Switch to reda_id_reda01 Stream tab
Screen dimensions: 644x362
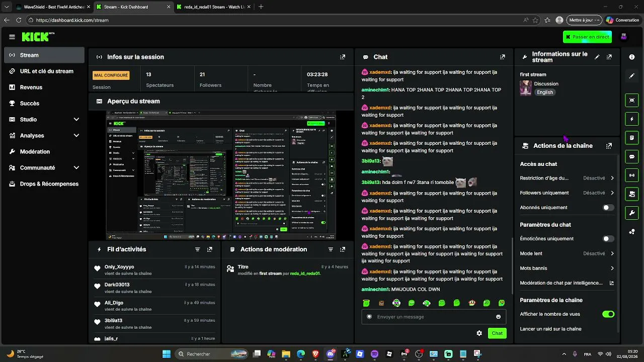tap(213, 7)
